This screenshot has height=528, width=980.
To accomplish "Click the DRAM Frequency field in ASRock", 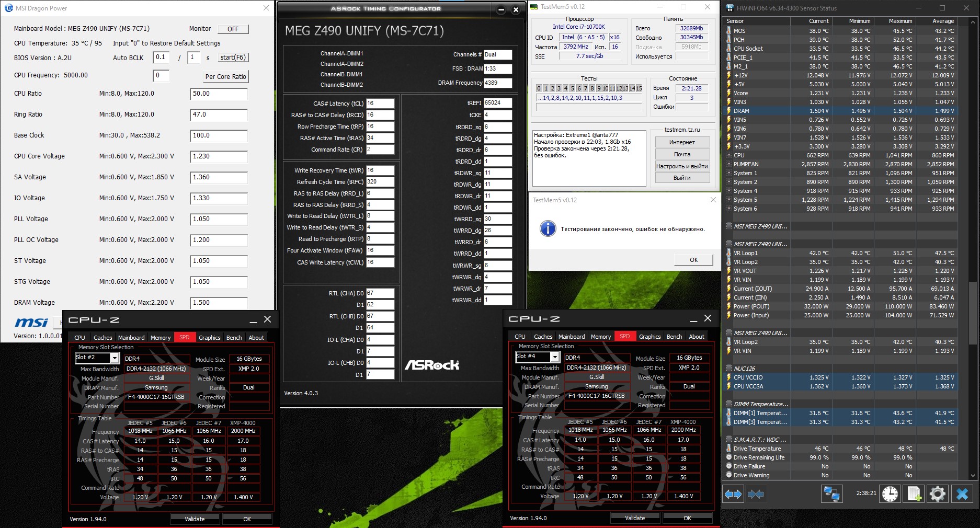I will click(498, 83).
